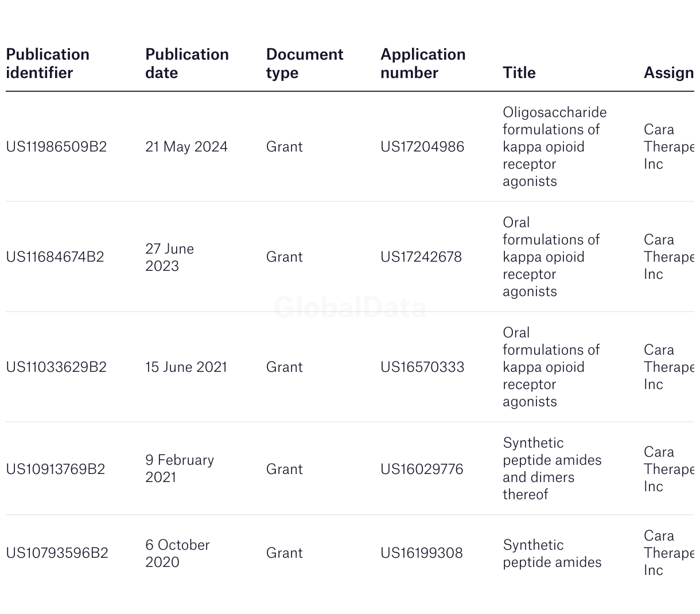Select publication identifier US11033629B2
Viewport: 700px width, 614px height.
pos(56,367)
